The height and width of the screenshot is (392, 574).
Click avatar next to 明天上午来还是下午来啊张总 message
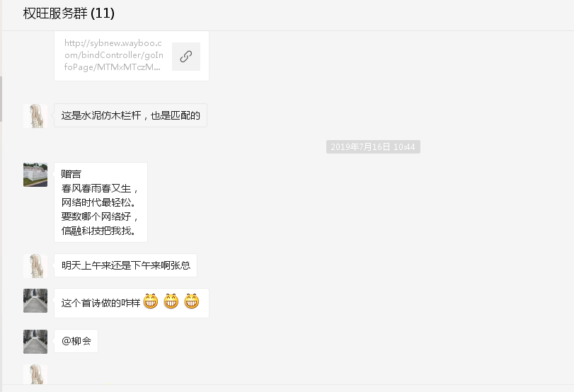tap(35, 266)
